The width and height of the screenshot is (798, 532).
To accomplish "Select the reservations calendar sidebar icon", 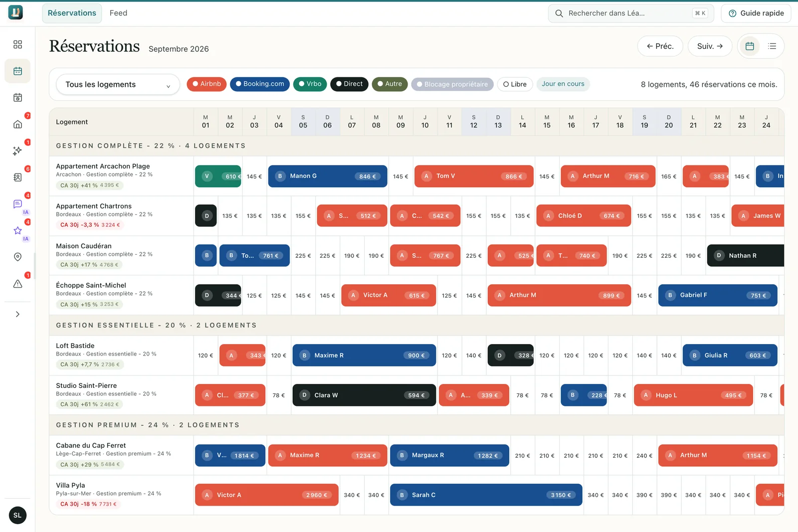I will (x=17, y=71).
